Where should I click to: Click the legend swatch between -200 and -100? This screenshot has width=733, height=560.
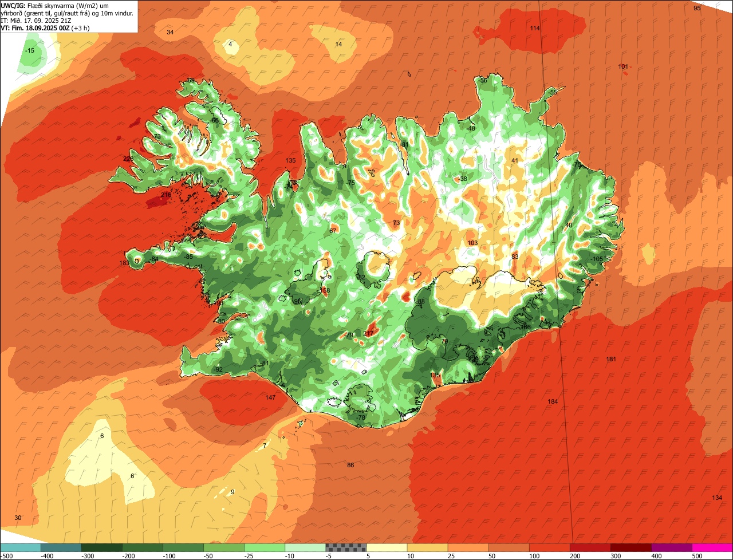(x=142, y=547)
